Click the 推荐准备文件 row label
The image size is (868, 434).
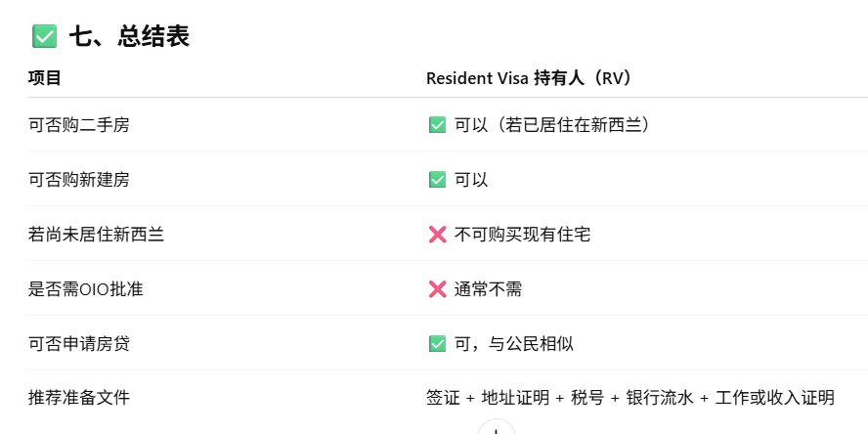[78, 398]
